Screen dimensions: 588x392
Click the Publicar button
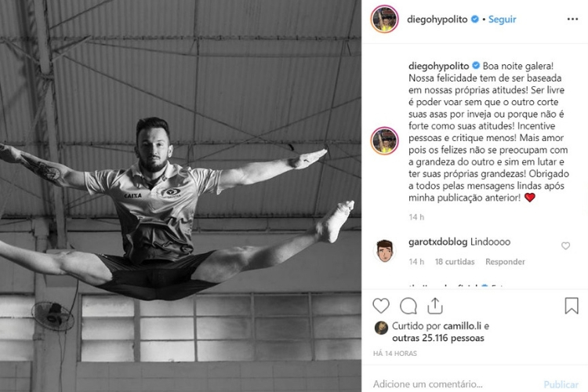pyautogui.click(x=561, y=384)
